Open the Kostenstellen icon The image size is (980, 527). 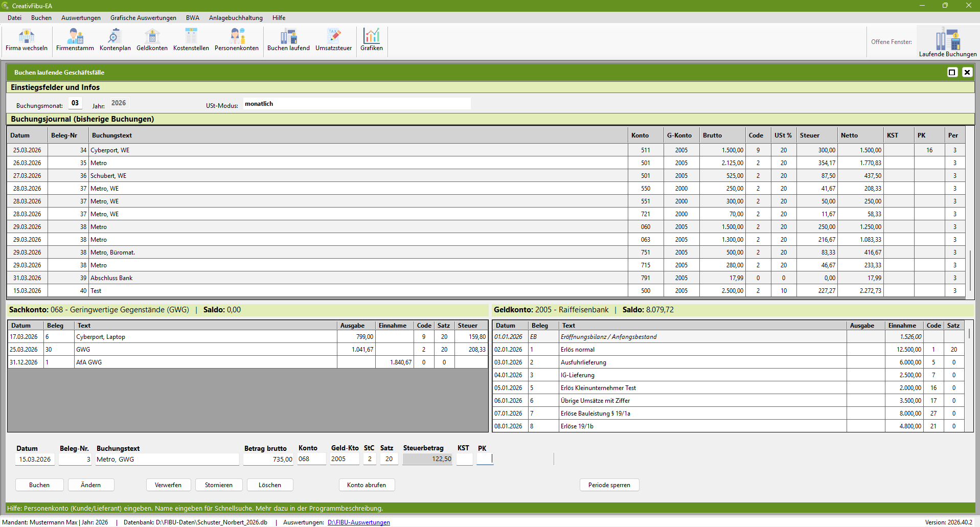(x=191, y=40)
